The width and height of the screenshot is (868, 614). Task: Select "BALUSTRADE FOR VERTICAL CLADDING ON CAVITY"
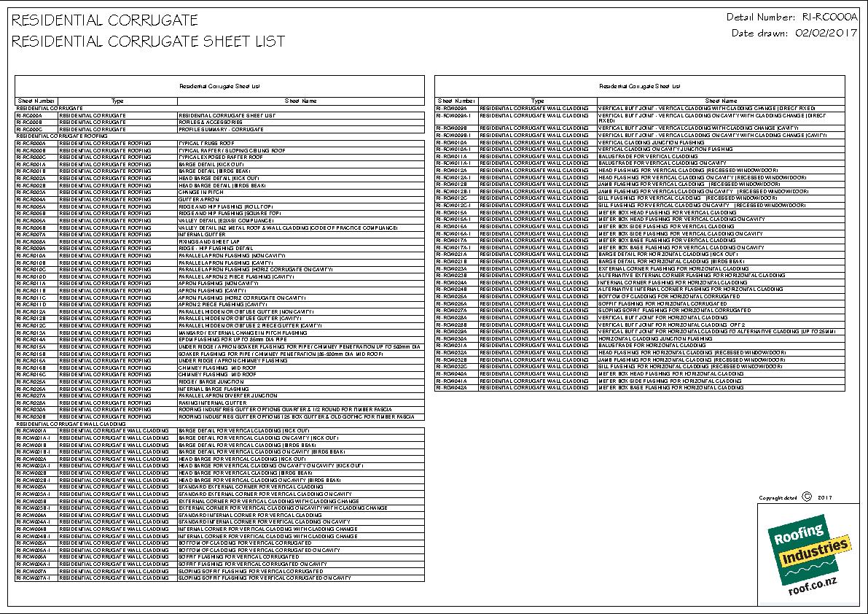[x=662, y=163]
